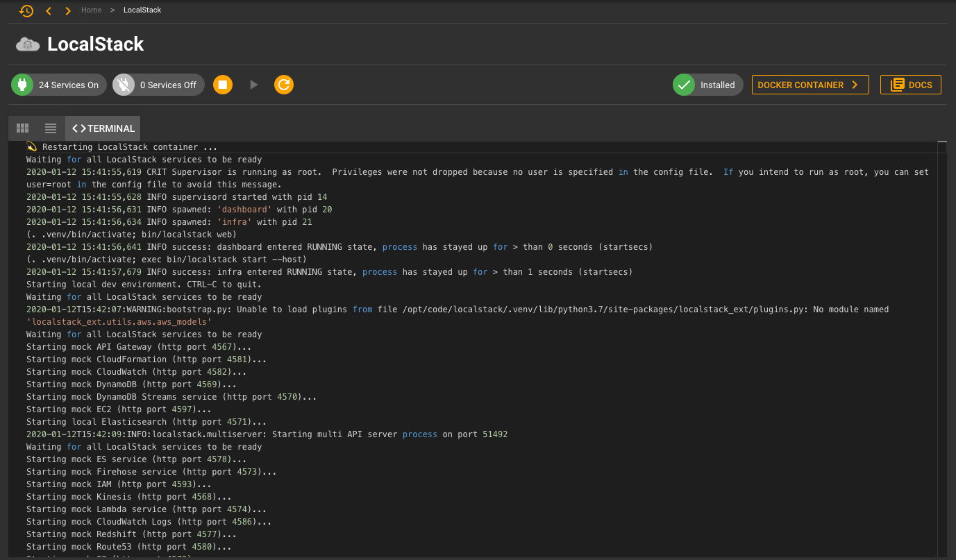Click the green plug icon for services on
Screen dimensions: 956x560
[x=22, y=85]
